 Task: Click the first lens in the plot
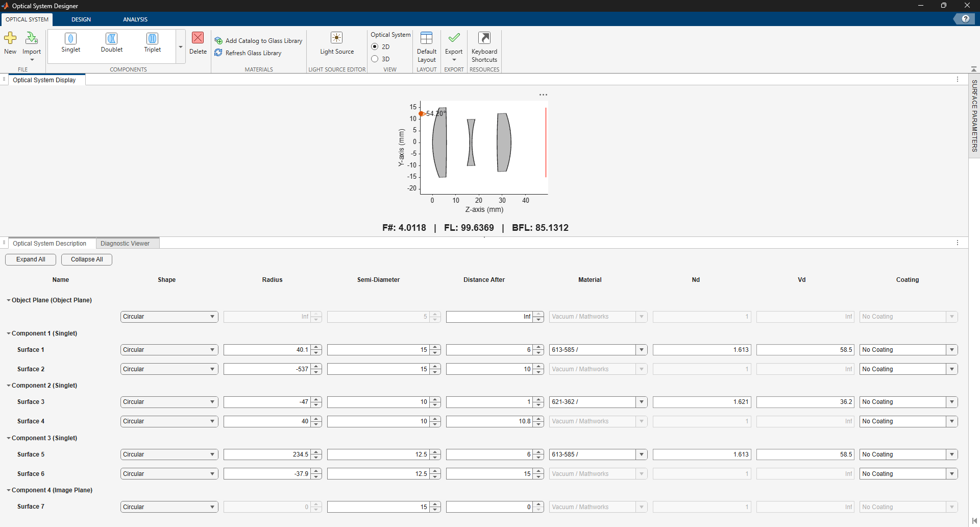439,142
